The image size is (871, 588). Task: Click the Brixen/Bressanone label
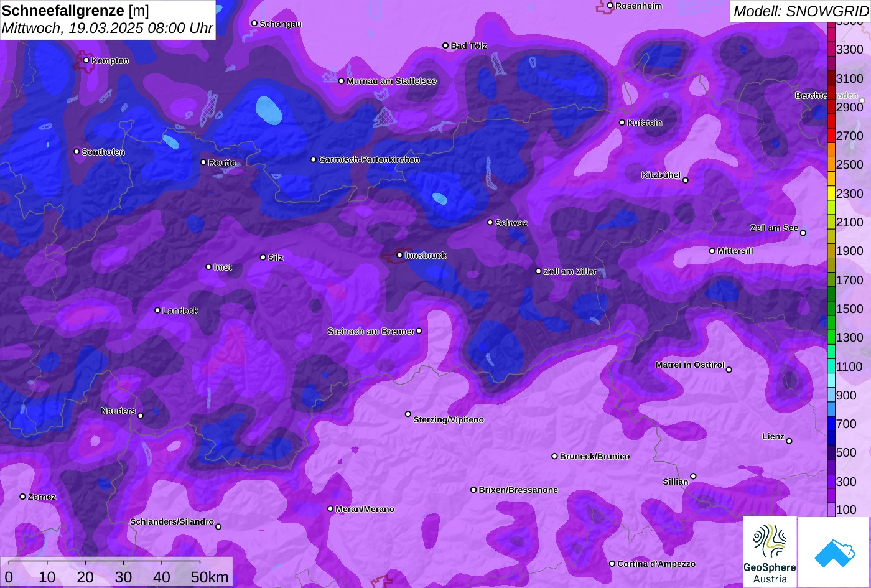(518, 490)
